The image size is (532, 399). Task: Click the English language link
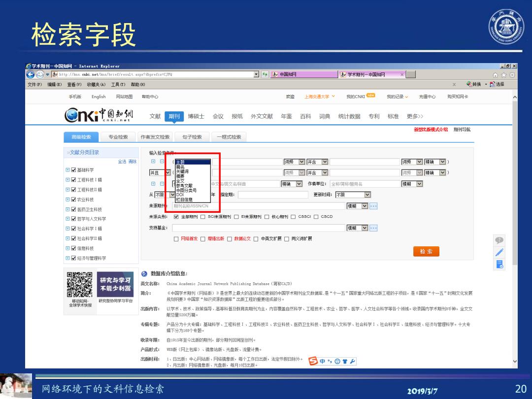click(x=99, y=97)
